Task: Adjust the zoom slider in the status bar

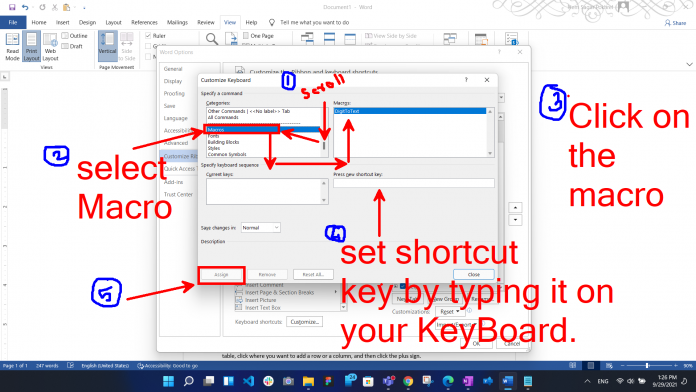Action: pos(648,365)
